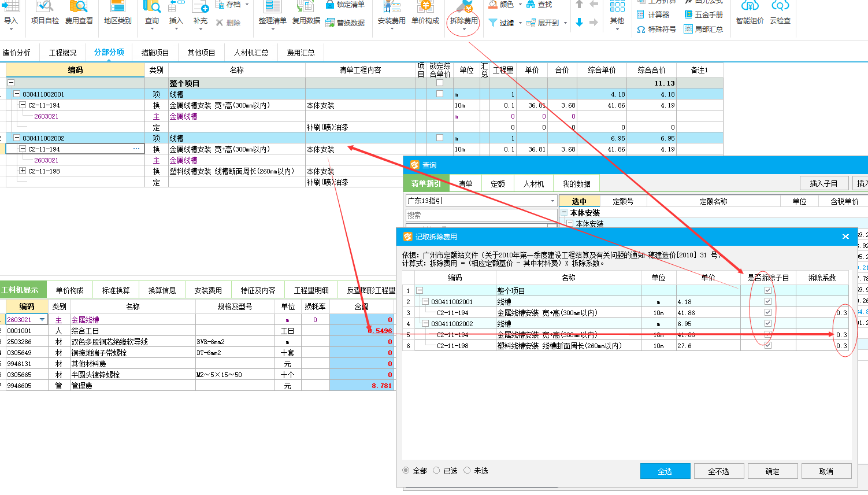Open the 计算器 calculator tool
Viewport: 868px width, 495px height.
pyautogui.click(x=653, y=14)
